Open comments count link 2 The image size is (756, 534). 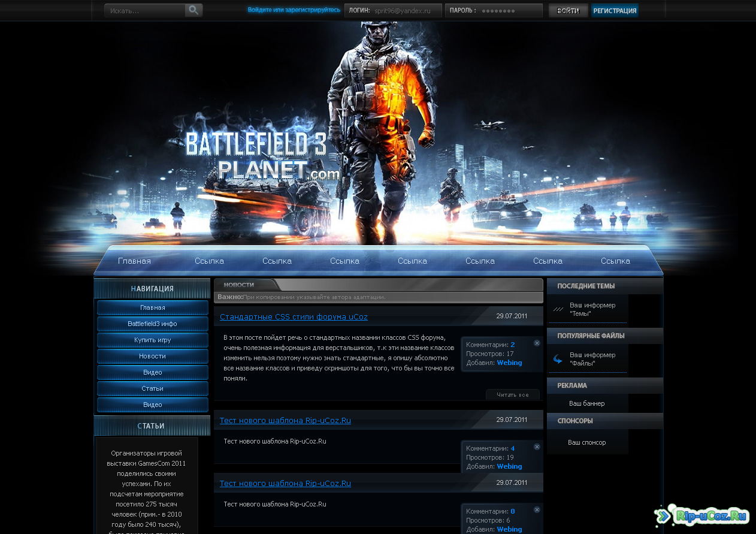click(x=513, y=345)
